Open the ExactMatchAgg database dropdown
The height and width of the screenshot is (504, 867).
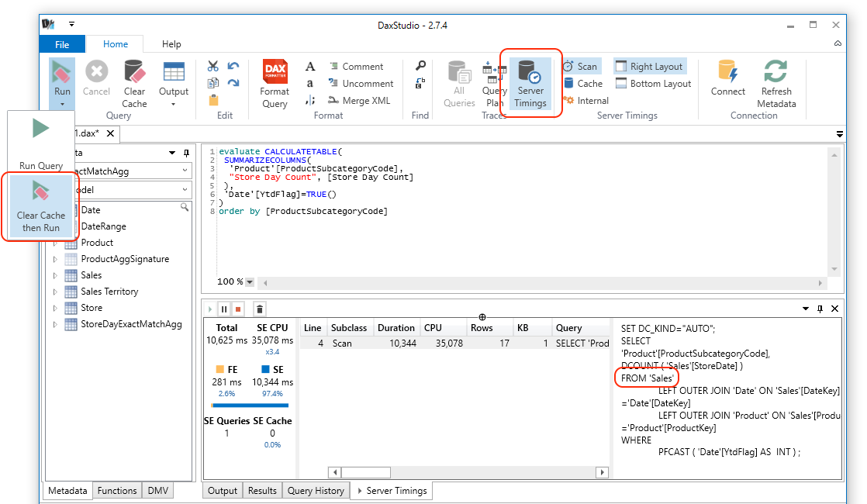185,171
